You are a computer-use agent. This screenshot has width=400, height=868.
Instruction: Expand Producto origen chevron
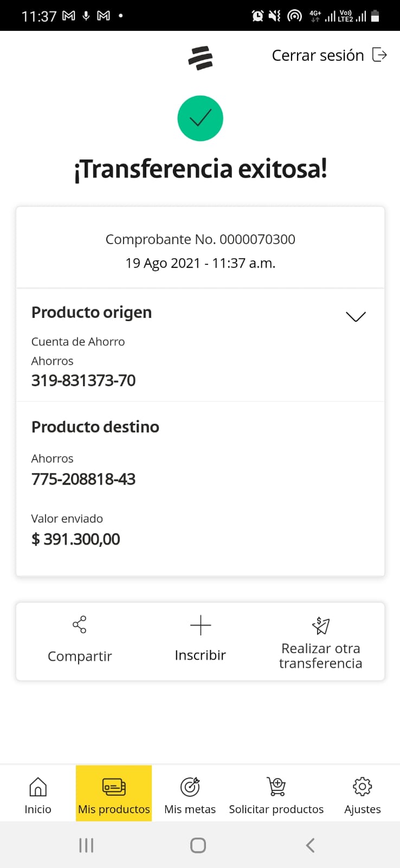(x=356, y=316)
